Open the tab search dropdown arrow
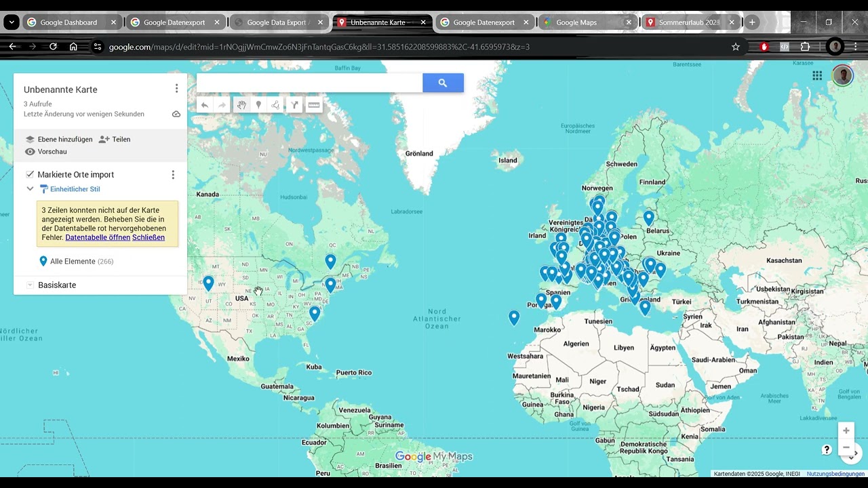Image resolution: width=868 pixels, height=488 pixels. (12, 22)
